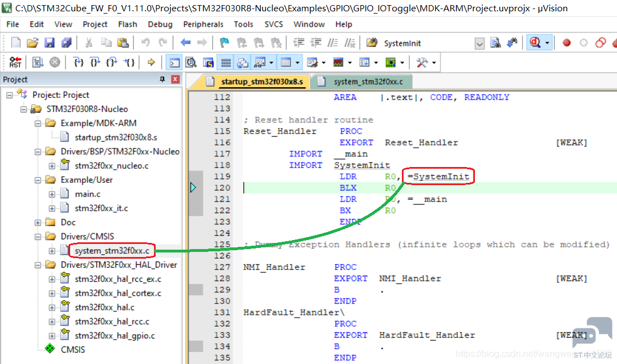Click the Indent selection icon
Screen dimensions: 617x364
pos(299,42)
